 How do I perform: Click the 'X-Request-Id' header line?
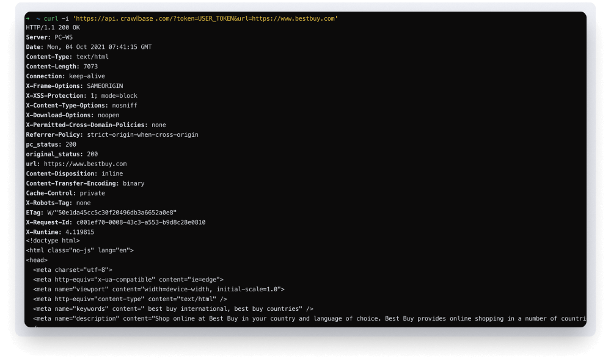(115, 222)
